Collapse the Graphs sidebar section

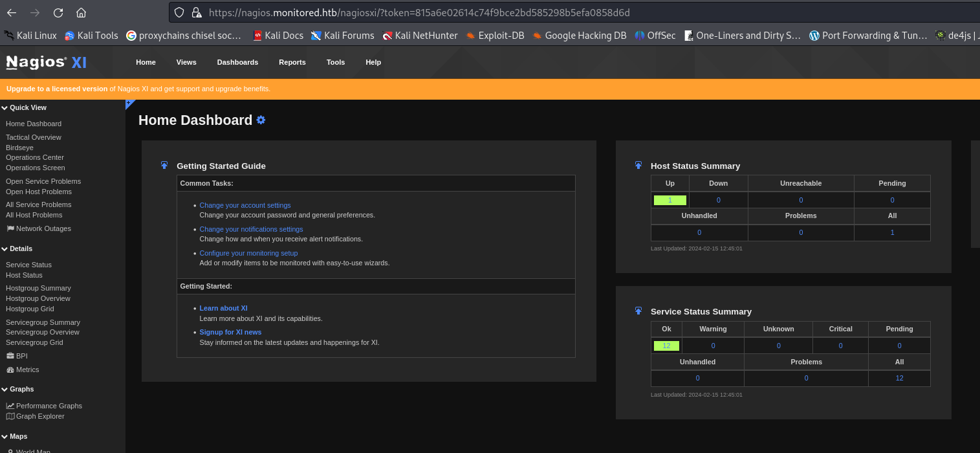17,389
